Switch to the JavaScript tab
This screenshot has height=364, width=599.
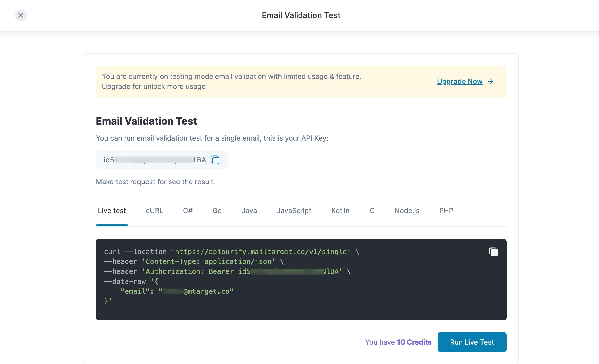294,211
